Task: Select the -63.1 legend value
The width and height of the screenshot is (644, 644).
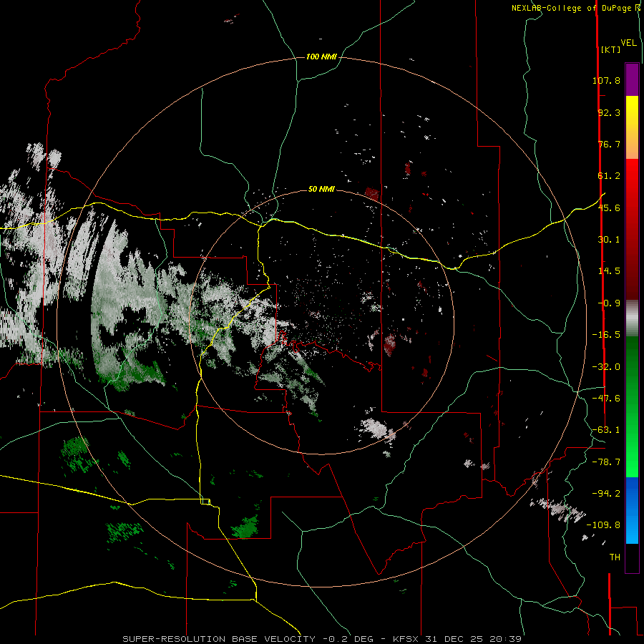Action: (x=606, y=430)
